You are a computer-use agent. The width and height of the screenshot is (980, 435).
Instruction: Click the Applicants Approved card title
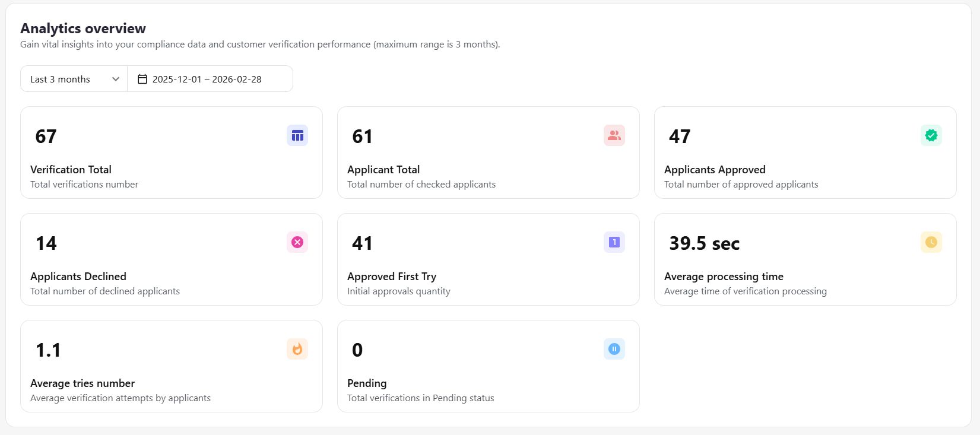715,170
